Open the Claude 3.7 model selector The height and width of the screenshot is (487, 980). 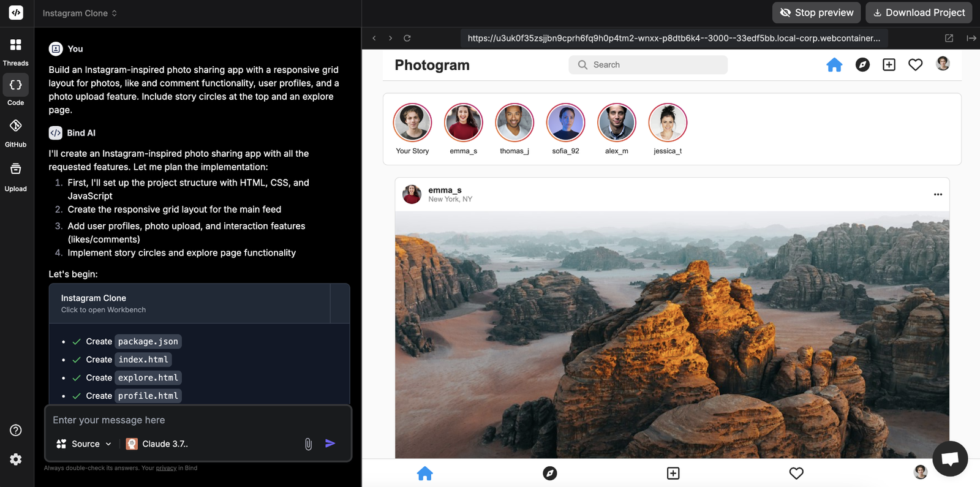(x=157, y=444)
